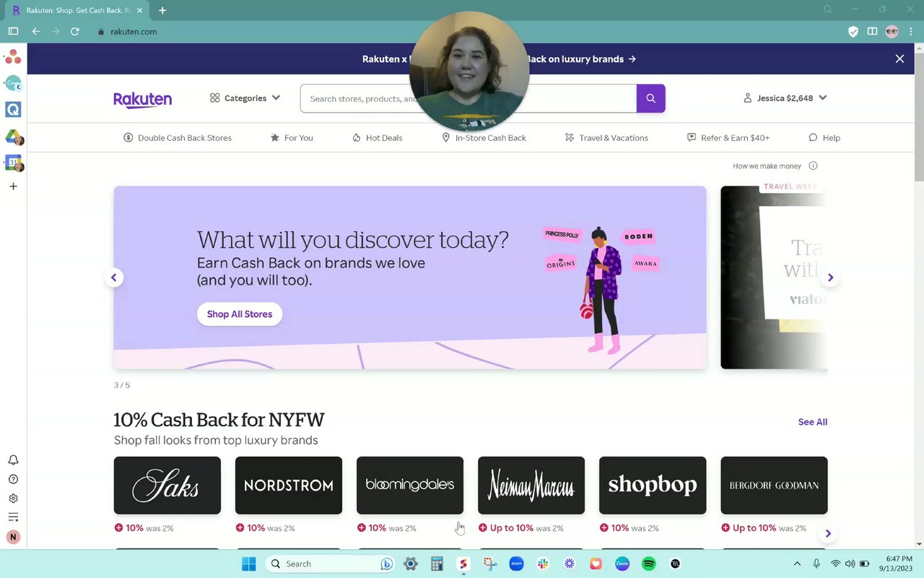Image resolution: width=924 pixels, height=578 pixels.
Task: Click the Windows taskbar Search box
Action: coord(329,564)
